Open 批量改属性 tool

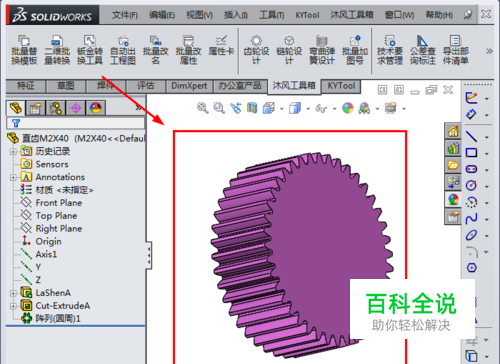189,50
